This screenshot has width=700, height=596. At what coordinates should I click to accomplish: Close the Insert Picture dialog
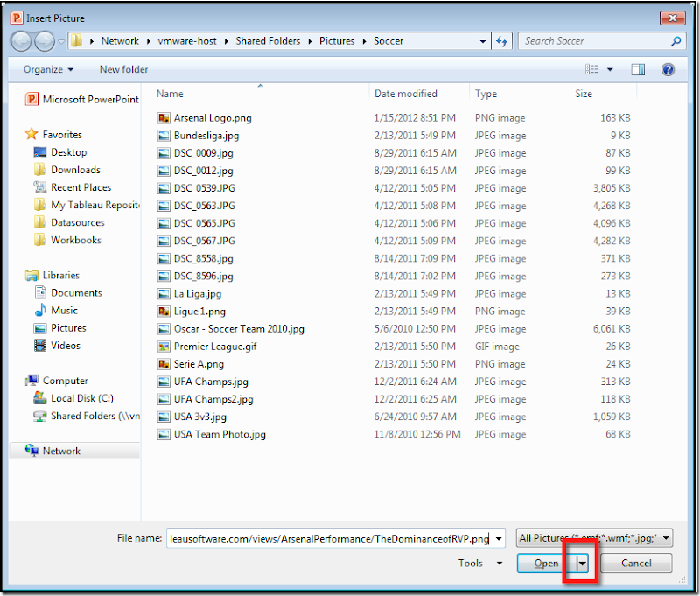point(673,18)
